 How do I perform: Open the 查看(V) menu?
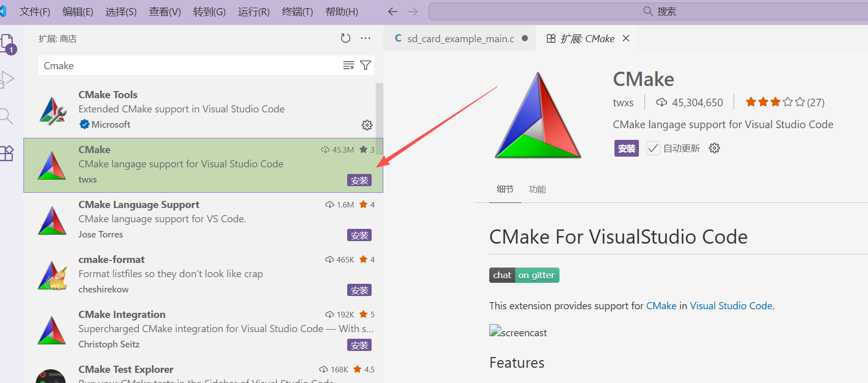[165, 12]
